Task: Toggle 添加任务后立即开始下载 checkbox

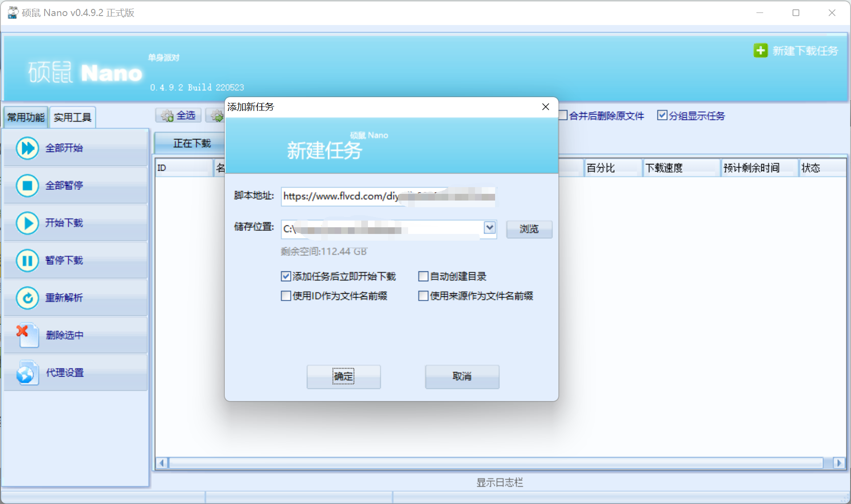Action: coord(286,276)
